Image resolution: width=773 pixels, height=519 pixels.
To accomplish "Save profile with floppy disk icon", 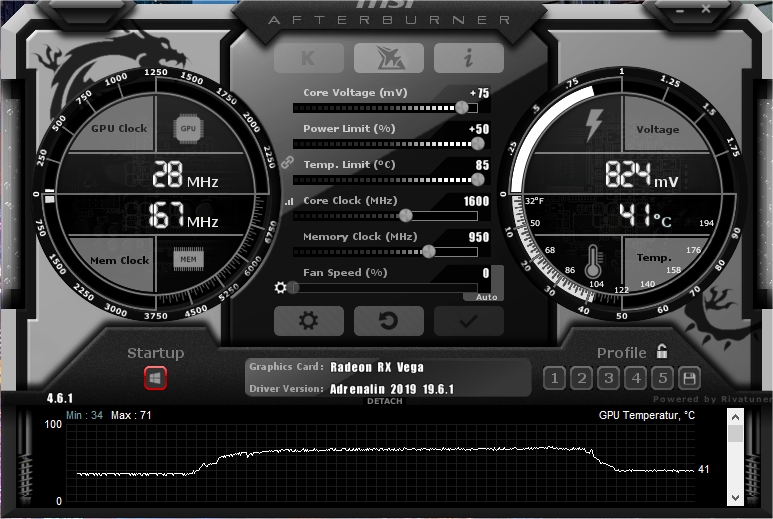I will (x=689, y=379).
